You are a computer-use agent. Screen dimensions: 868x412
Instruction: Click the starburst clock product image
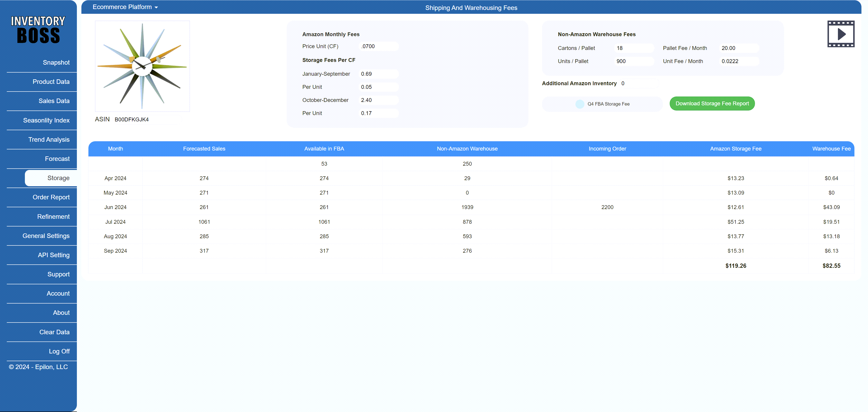[142, 66]
